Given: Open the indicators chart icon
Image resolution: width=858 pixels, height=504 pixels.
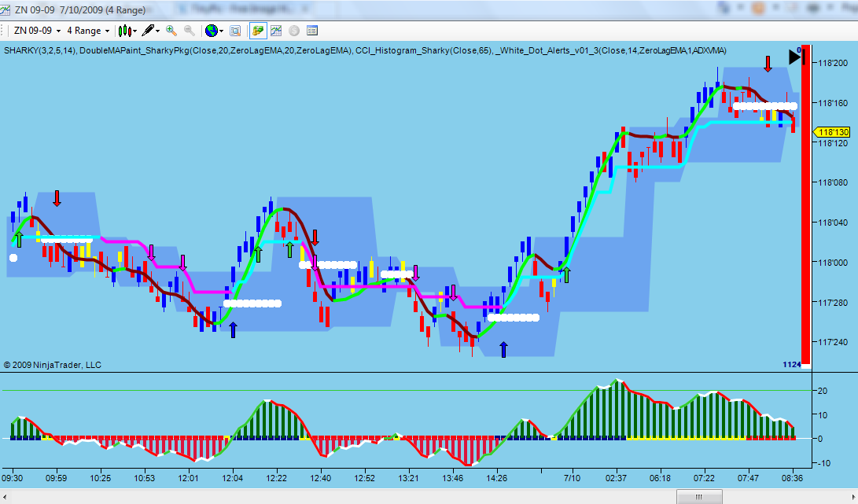Looking at the screenshot, I should pyautogui.click(x=276, y=31).
